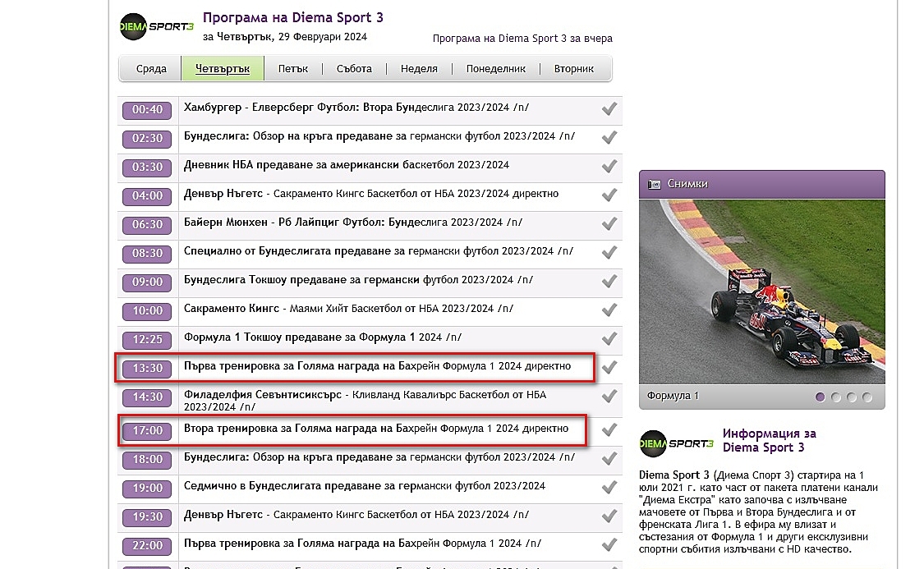Toggle checkmark for 13:30 Първа тренировка
Screen dimensions: 924x569
point(609,368)
